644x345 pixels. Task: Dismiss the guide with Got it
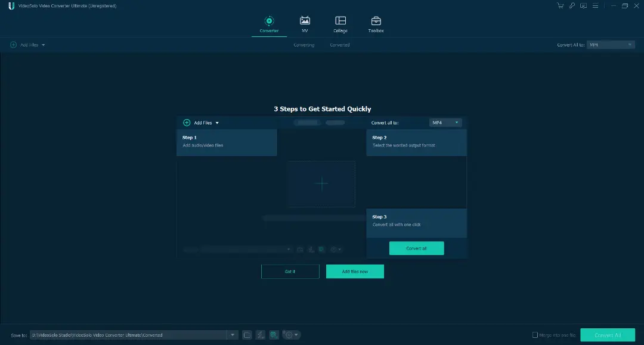[x=290, y=272]
